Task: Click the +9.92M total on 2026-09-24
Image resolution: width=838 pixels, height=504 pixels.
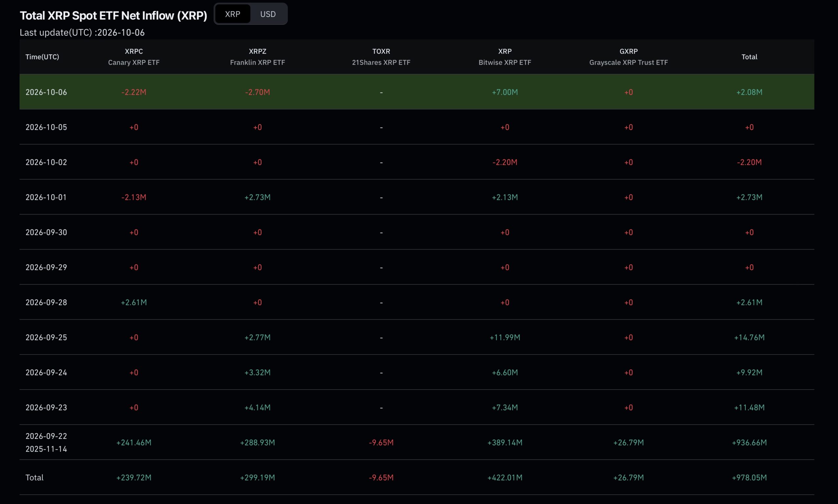Action: [x=749, y=372]
